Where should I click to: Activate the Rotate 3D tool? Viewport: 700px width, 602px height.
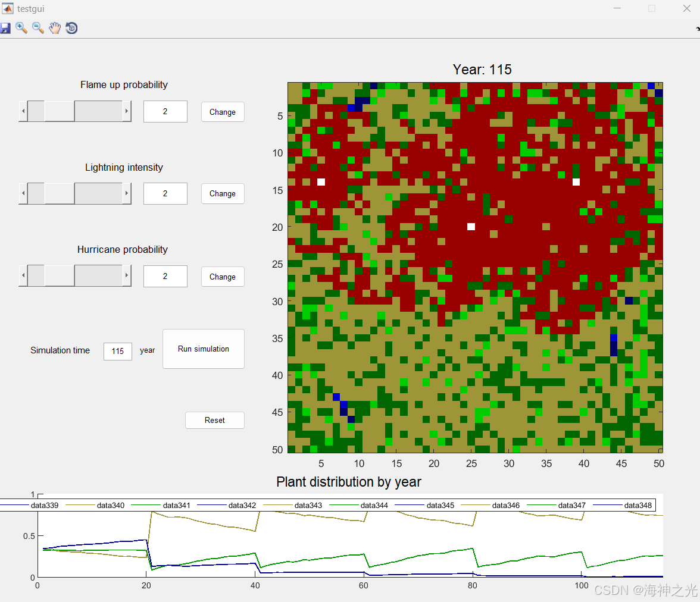point(71,28)
